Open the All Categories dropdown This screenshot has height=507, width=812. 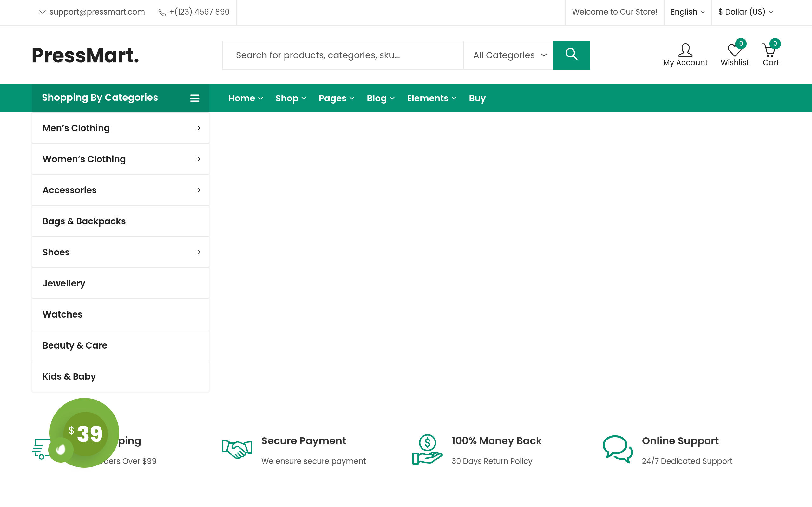click(508, 55)
